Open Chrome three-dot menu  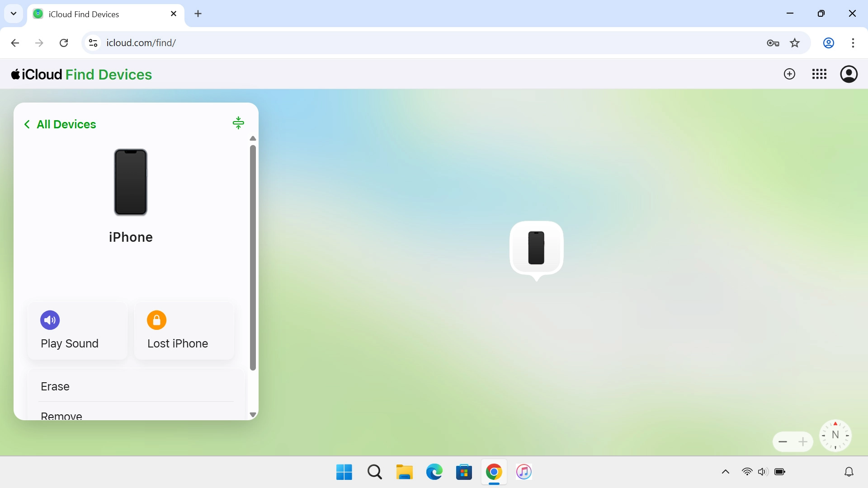point(853,43)
